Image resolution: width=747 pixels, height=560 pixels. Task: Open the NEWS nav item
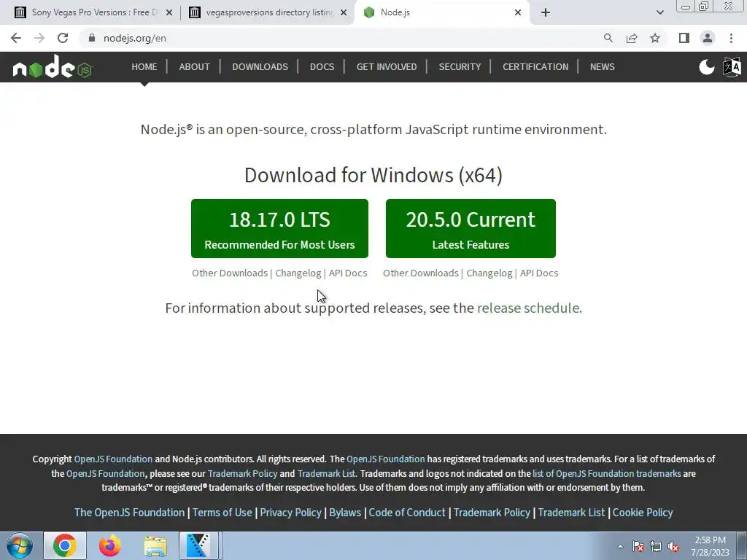click(x=602, y=66)
